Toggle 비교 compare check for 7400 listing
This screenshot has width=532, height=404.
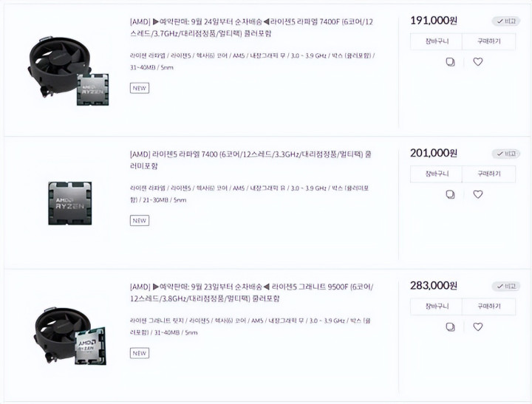[x=506, y=154]
